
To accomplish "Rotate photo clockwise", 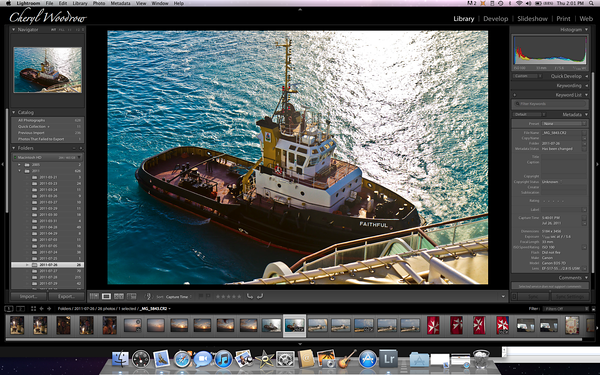I will (x=260, y=296).
